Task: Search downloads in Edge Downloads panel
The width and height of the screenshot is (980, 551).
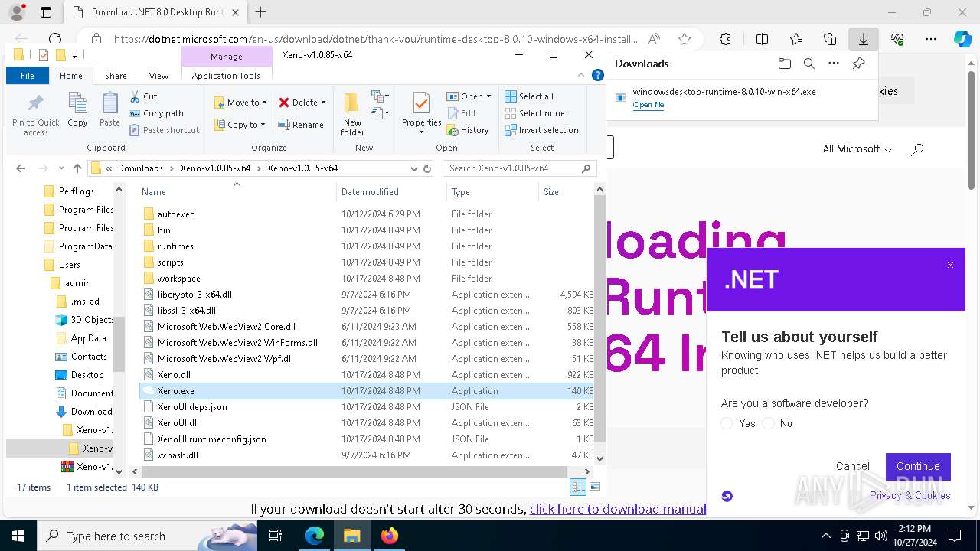Action: click(x=808, y=64)
